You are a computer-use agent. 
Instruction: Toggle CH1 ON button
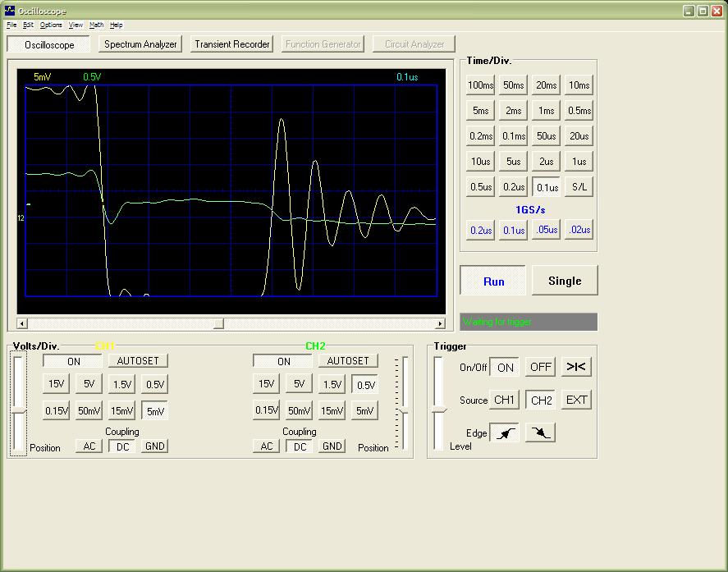pos(73,361)
